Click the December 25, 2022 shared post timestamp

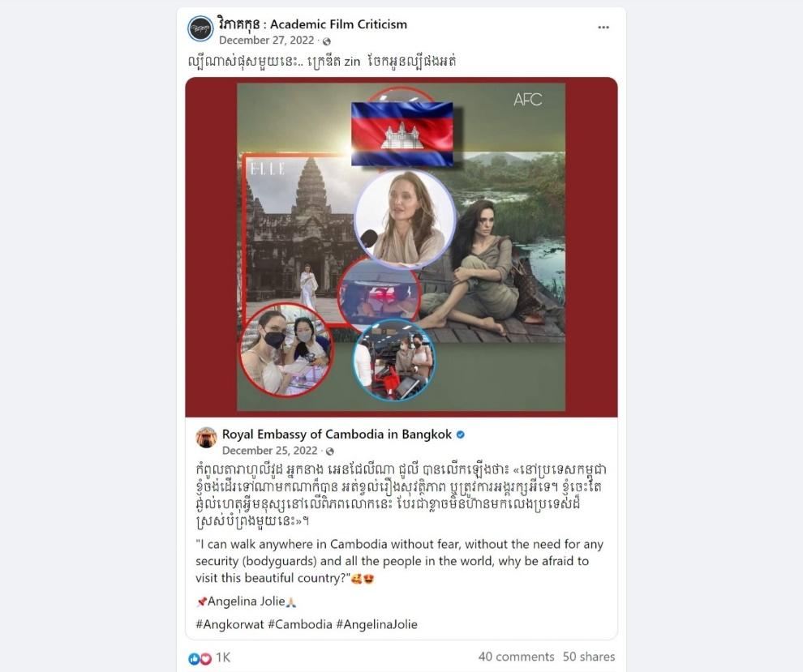[x=270, y=451]
